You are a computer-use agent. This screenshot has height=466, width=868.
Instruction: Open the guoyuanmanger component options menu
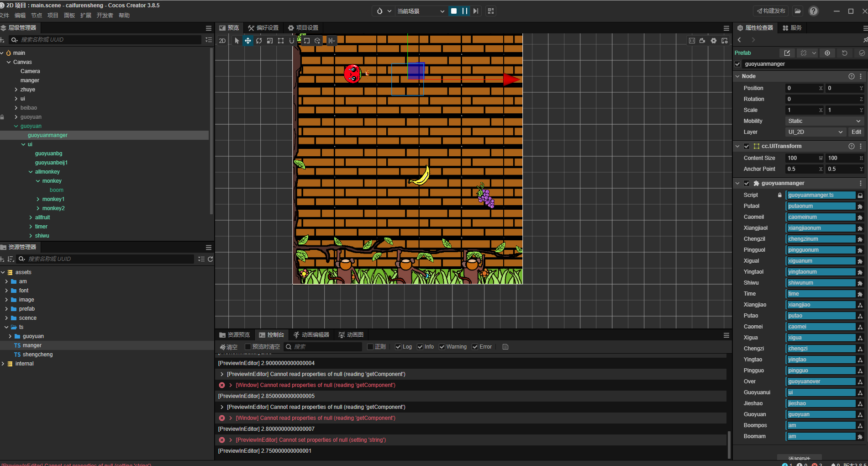pyautogui.click(x=861, y=183)
